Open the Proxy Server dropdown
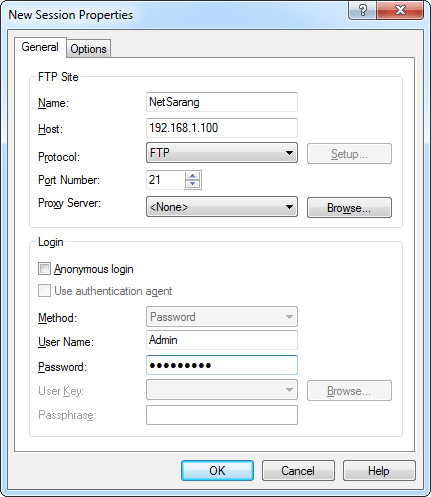Viewport: 431px width, 497px height. (222, 207)
